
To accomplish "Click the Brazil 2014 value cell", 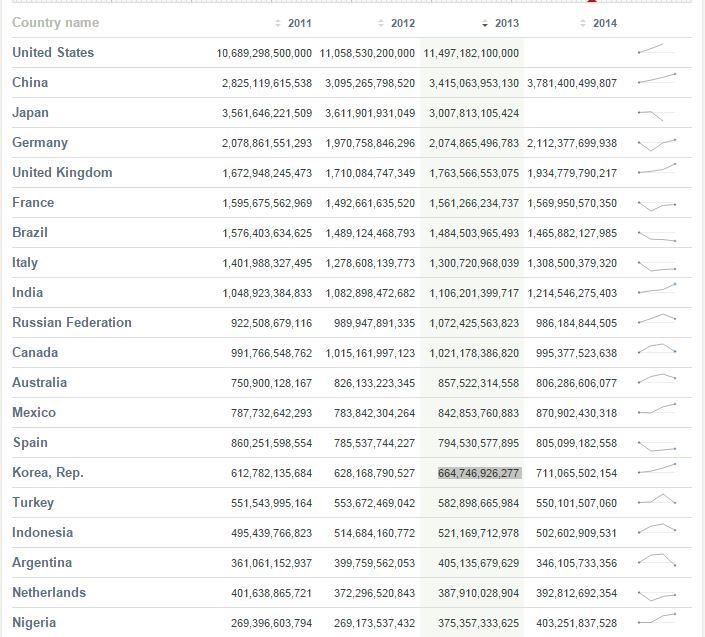I will pos(572,233).
